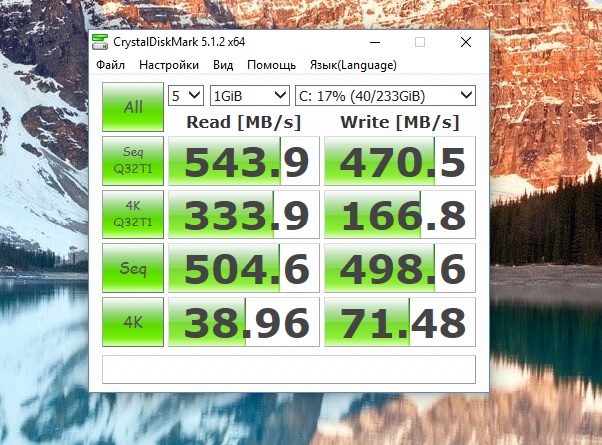Click the 4K Q32T1 write value 166.8
Screen dimensions: 602x445
click(x=400, y=214)
